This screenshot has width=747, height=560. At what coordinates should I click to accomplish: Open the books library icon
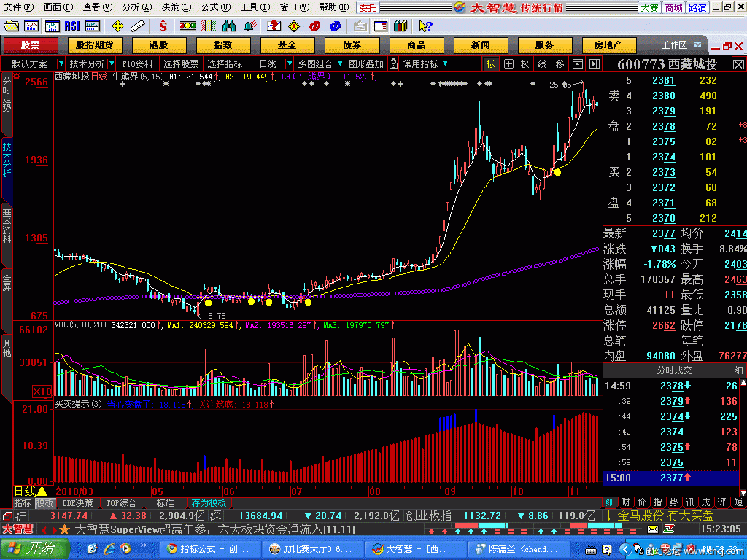point(400,26)
